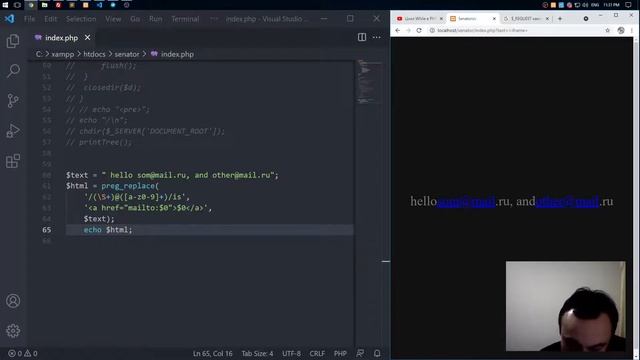
Task: Go forward in the Chrome browser
Action: coord(408,30)
